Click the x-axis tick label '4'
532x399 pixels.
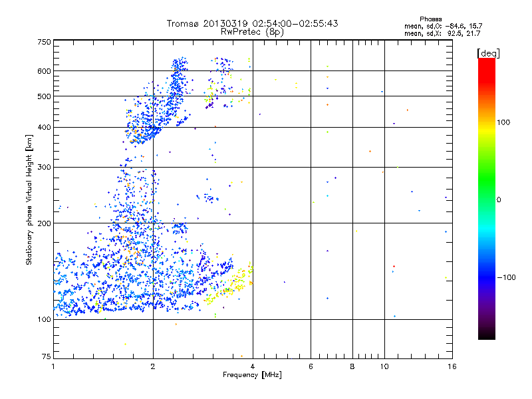(x=253, y=366)
